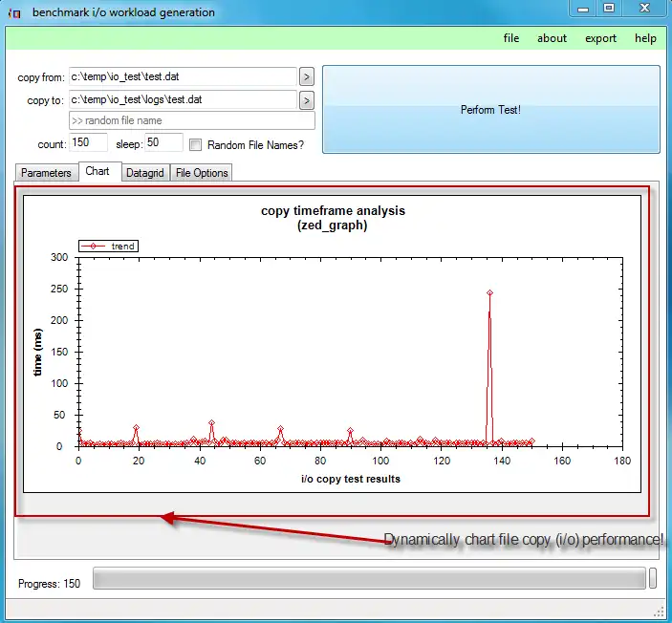The image size is (672, 623).
Task: Browse for copy from source file
Action: tap(307, 77)
